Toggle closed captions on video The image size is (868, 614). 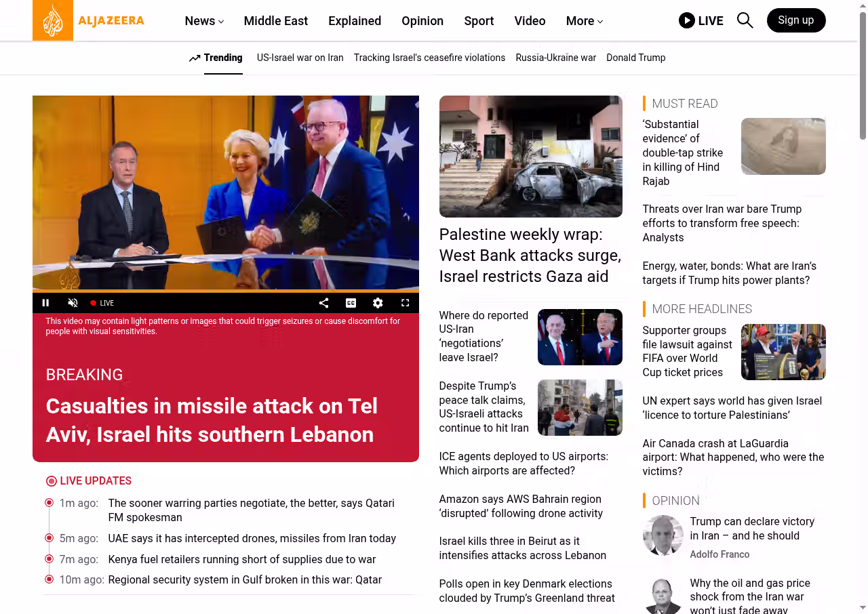351,303
